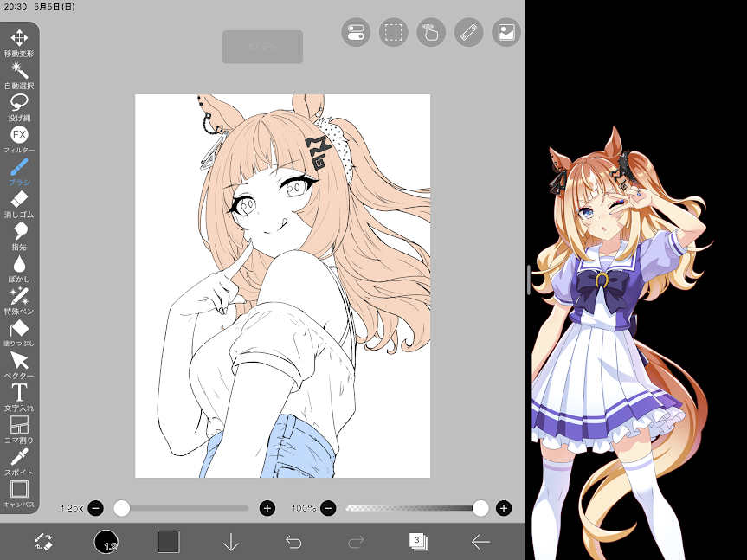Select the 特殊ペン special pen tool
Viewport: 747px width, 560px height.
[19, 300]
